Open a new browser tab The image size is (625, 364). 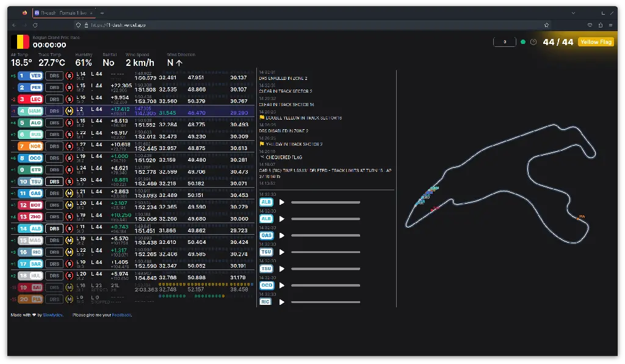(x=102, y=13)
